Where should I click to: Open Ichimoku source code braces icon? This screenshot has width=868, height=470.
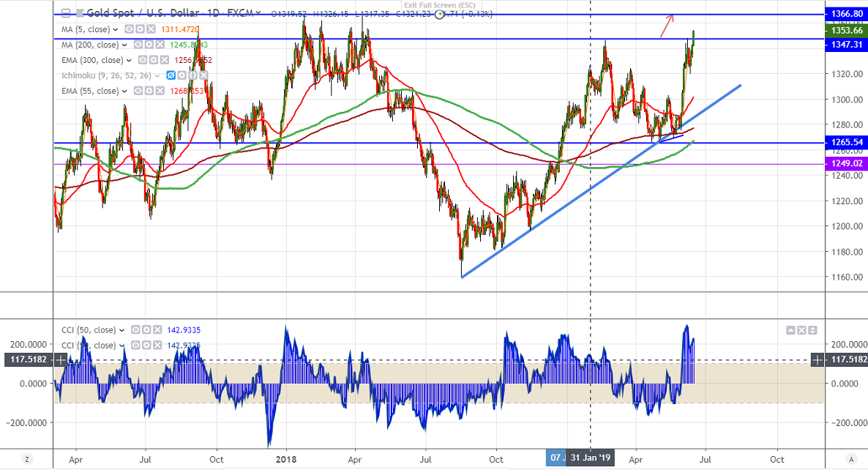tap(192, 75)
